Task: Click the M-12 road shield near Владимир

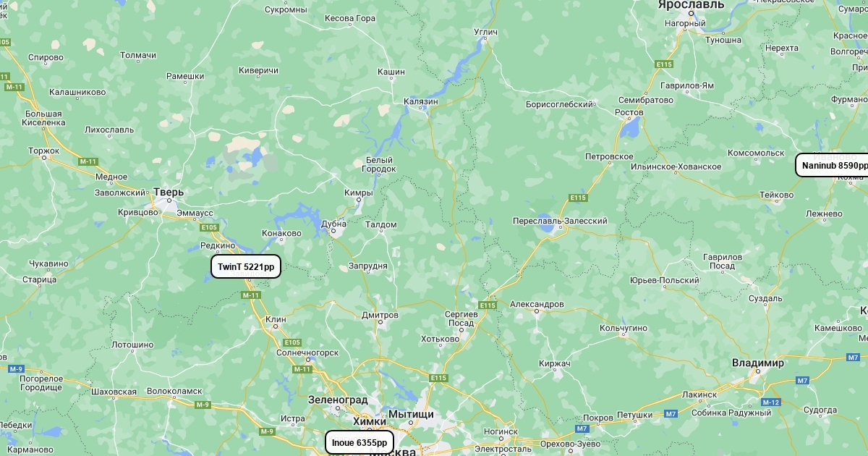Action: click(771, 402)
